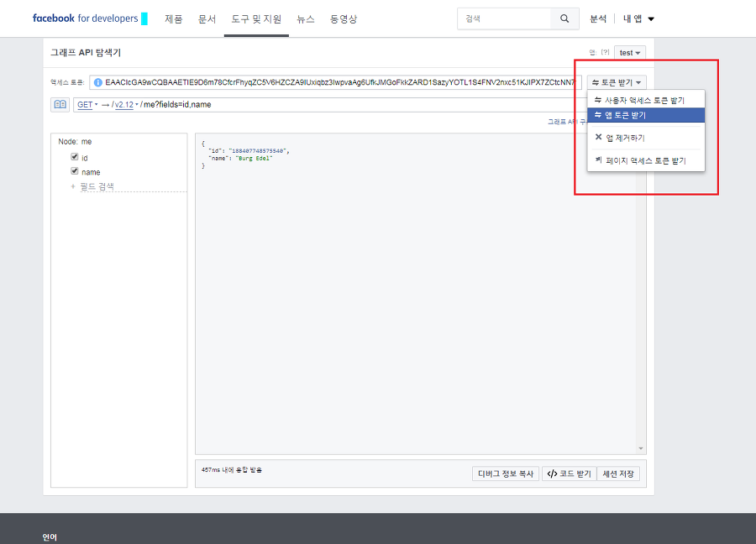Open the GET method dropdown
Screen dimensions: 756x544
coord(87,105)
